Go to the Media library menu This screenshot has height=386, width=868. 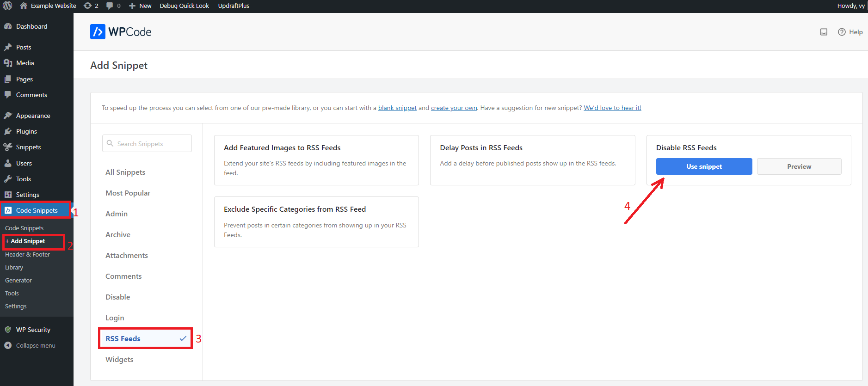click(x=37, y=63)
